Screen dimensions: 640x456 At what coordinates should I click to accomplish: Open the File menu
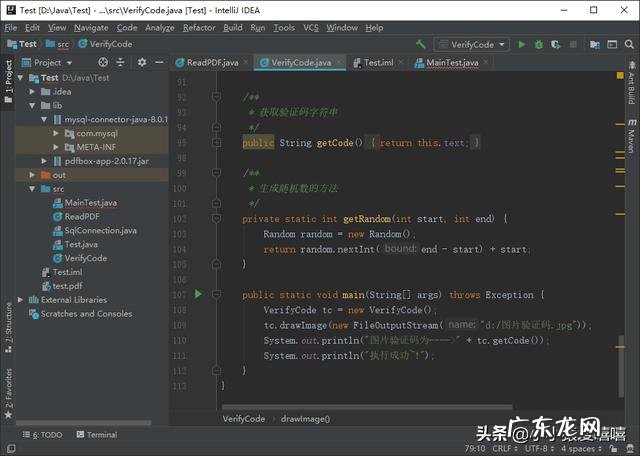(11, 28)
